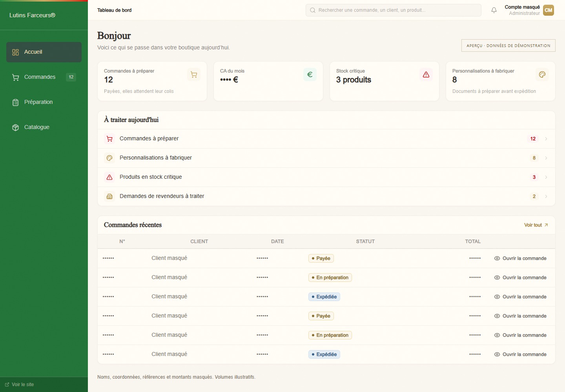The height and width of the screenshot is (392, 565).
Task: Expand chevron of Personnalisations à fabriquer row
Action: 546,158
